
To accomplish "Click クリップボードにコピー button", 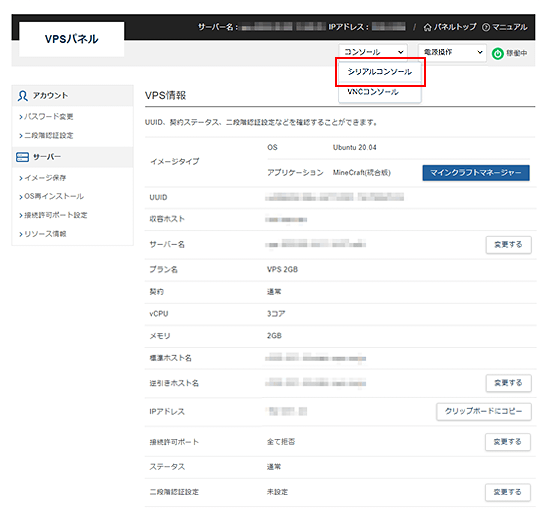I will [484, 411].
